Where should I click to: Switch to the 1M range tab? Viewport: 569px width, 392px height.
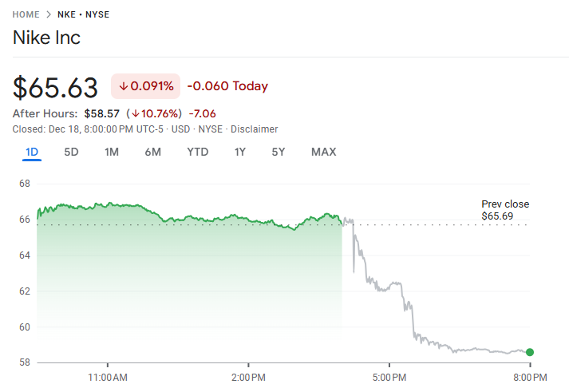click(112, 152)
